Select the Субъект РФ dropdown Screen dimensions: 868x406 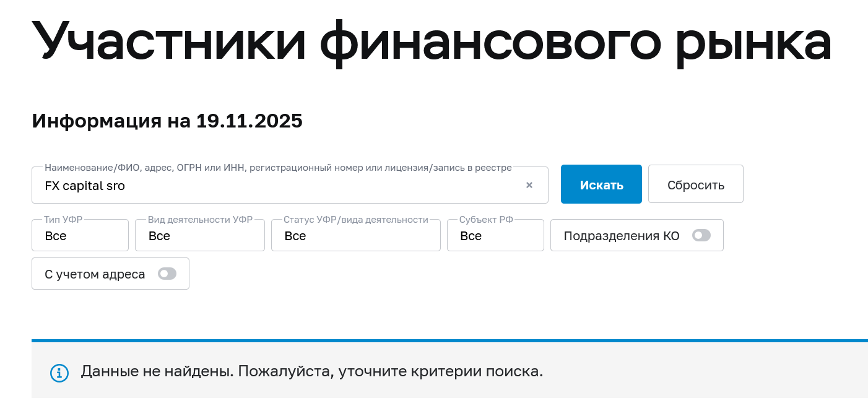pos(495,236)
